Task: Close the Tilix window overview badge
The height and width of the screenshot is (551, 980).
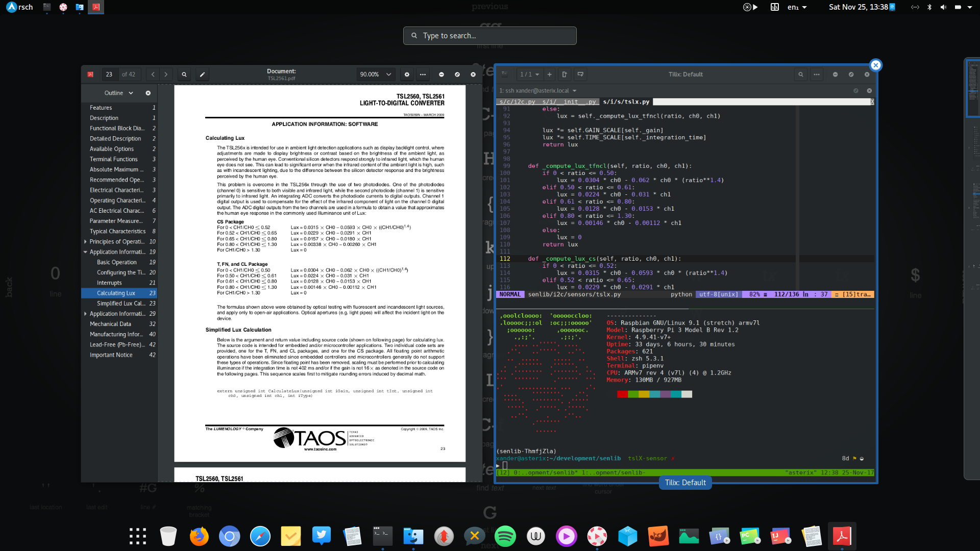Action: [875, 65]
